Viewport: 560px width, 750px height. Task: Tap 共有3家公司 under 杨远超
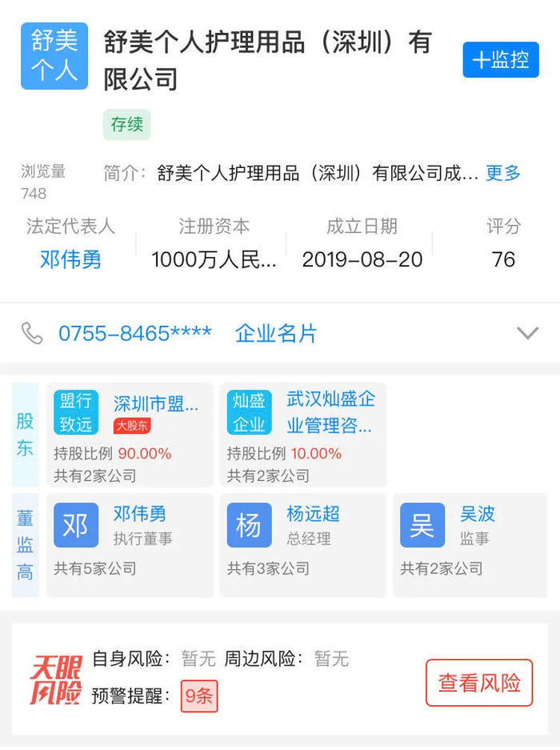point(268,568)
